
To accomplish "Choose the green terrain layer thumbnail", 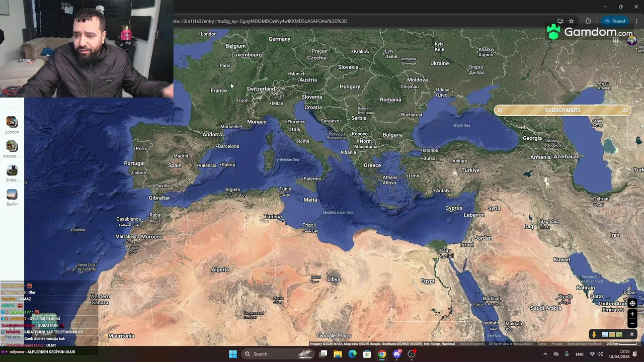I will coord(619,334).
